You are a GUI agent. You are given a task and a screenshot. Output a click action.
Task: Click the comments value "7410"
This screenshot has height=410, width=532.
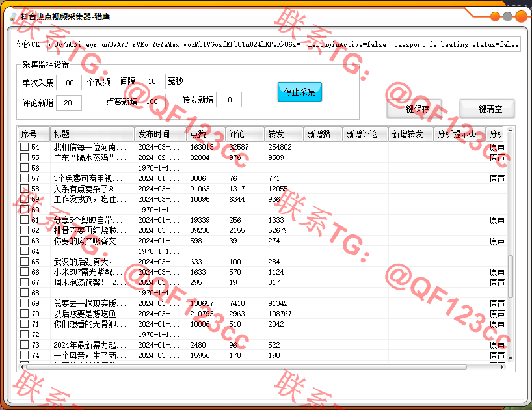[x=237, y=303]
